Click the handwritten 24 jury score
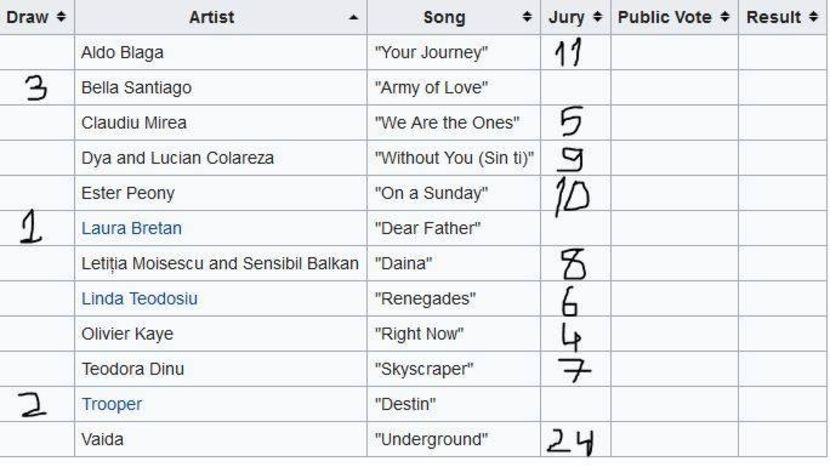The image size is (830, 467). tap(572, 440)
